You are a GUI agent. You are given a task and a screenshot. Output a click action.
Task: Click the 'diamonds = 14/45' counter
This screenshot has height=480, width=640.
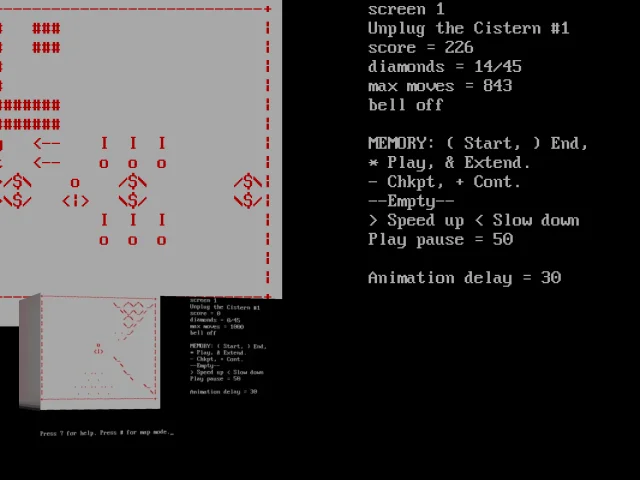[444, 67]
